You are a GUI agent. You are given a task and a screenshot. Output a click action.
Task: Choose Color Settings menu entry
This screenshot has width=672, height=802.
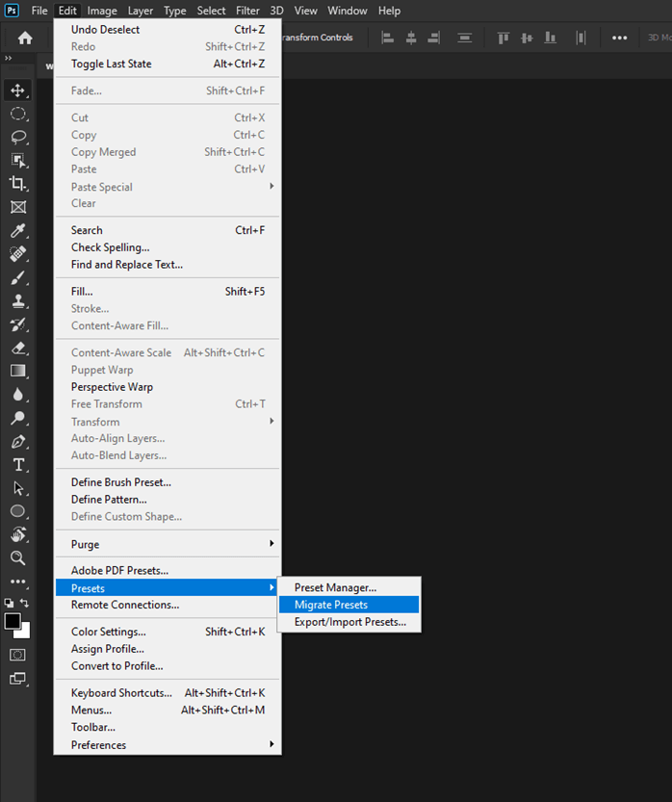click(168, 632)
